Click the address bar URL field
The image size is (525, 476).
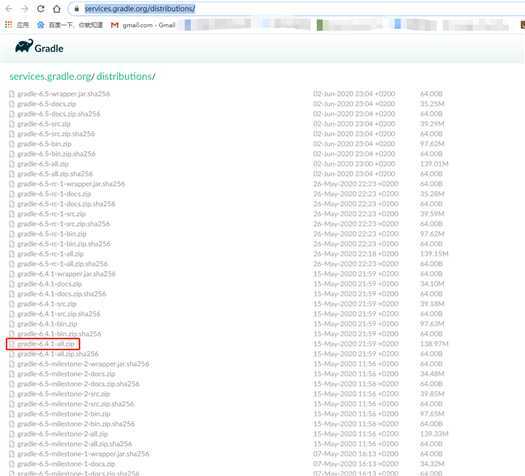[x=295, y=9]
